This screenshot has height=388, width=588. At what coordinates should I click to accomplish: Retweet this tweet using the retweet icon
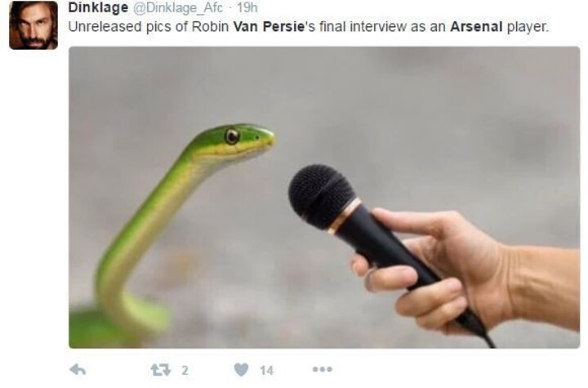point(161,370)
